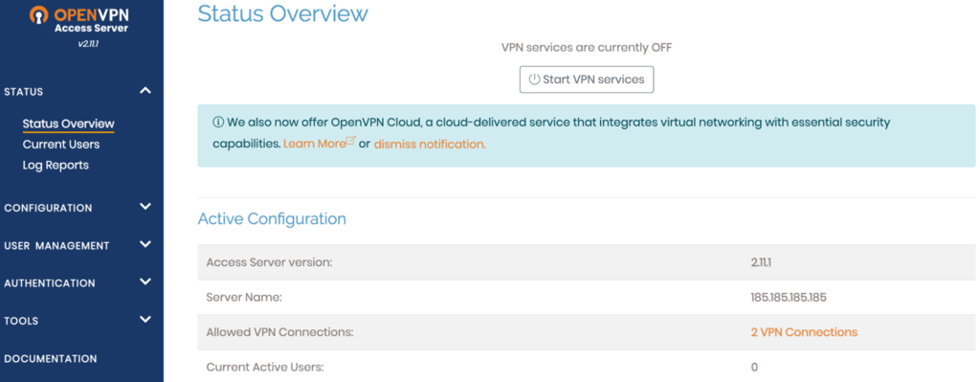This screenshot has height=382, width=980.
Task: Open Log Reports in the sidebar
Action: [56, 165]
